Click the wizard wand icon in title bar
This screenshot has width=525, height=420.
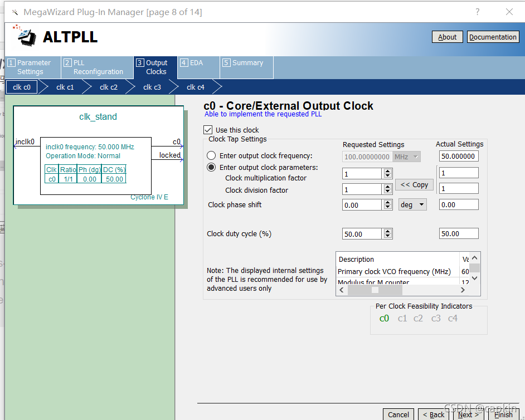pos(14,12)
